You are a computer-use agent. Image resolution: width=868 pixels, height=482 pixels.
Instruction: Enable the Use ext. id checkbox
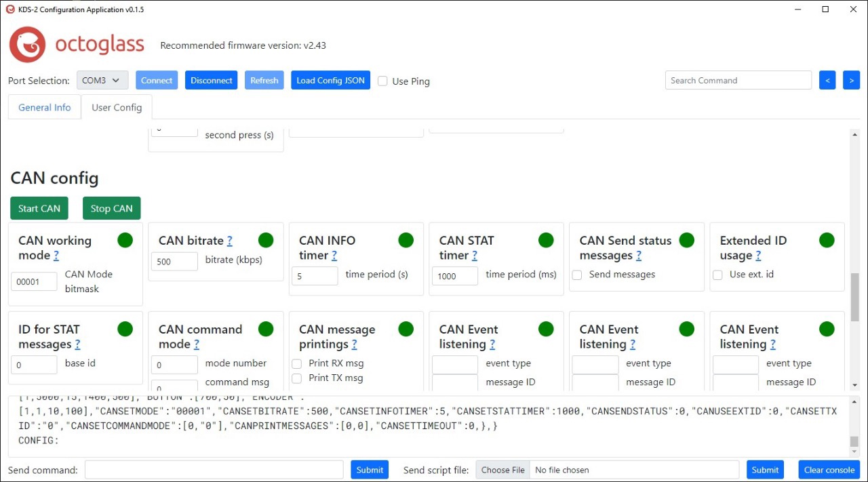click(717, 275)
